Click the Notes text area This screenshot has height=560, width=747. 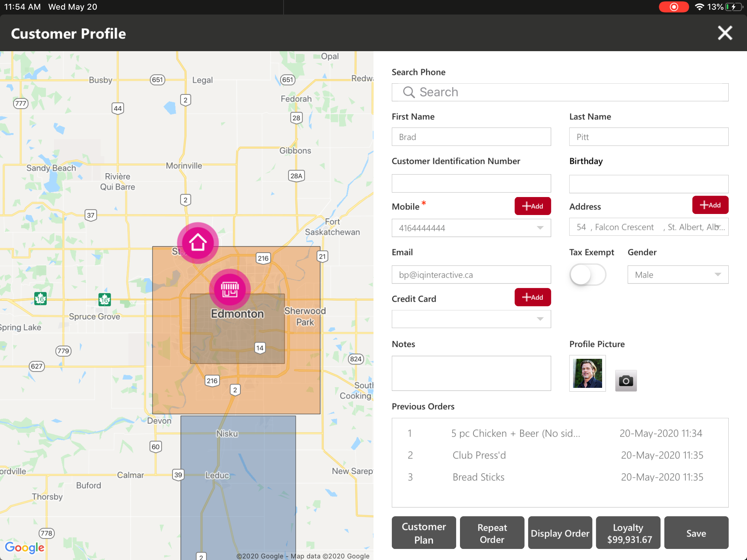(x=471, y=373)
